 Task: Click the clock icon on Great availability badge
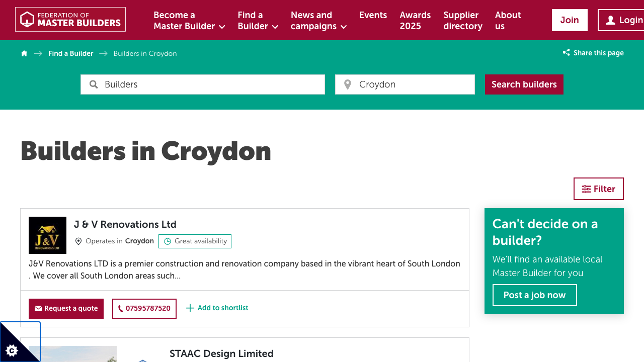pyautogui.click(x=167, y=241)
